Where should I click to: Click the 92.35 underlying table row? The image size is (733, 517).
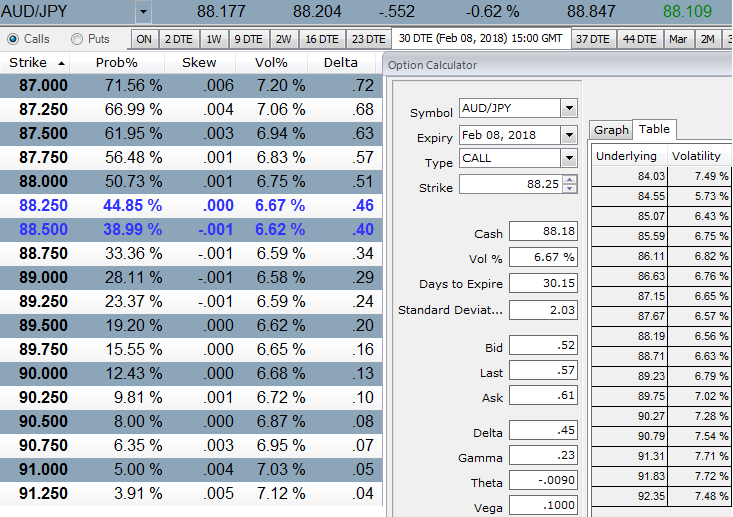(661, 496)
